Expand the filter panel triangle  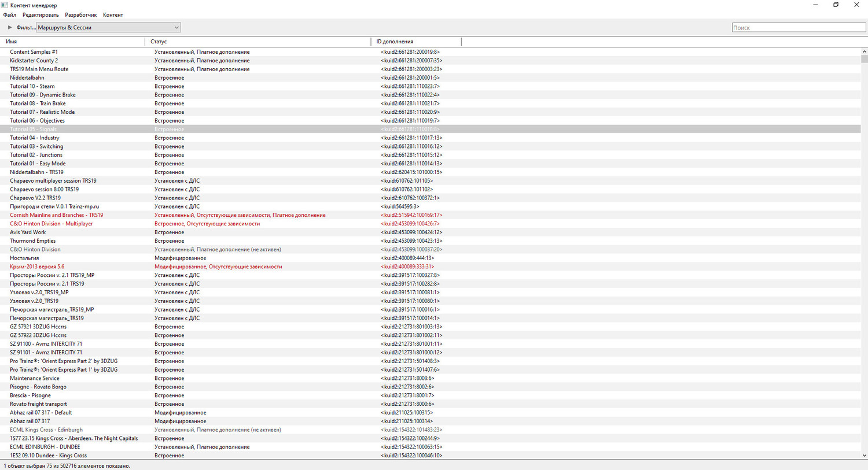pos(10,27)
